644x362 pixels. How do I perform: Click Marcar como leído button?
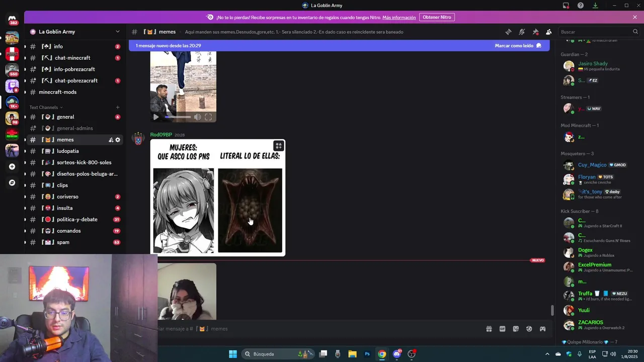(518, 45)
